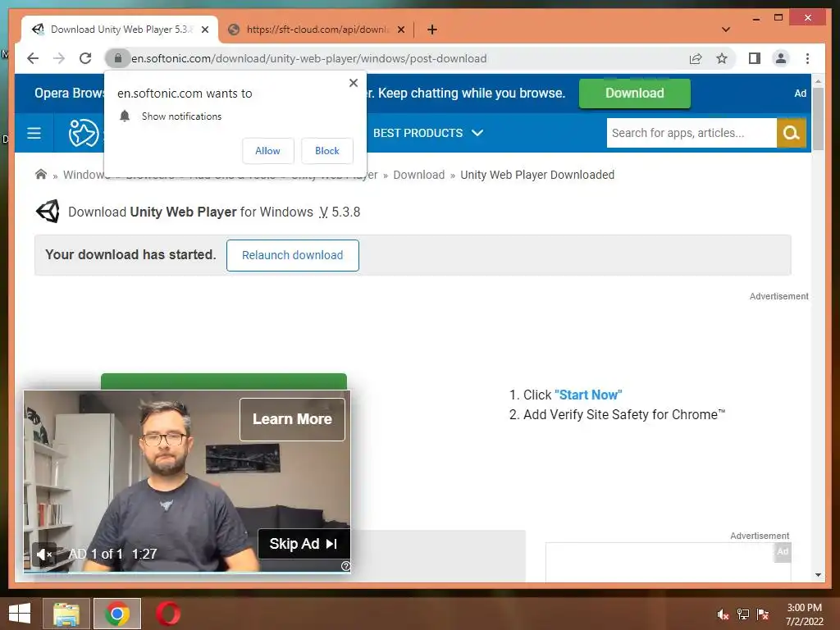Open the Download breadcrumb link
The width and height of the screenshot is (840, 630).
coord(419,175)
